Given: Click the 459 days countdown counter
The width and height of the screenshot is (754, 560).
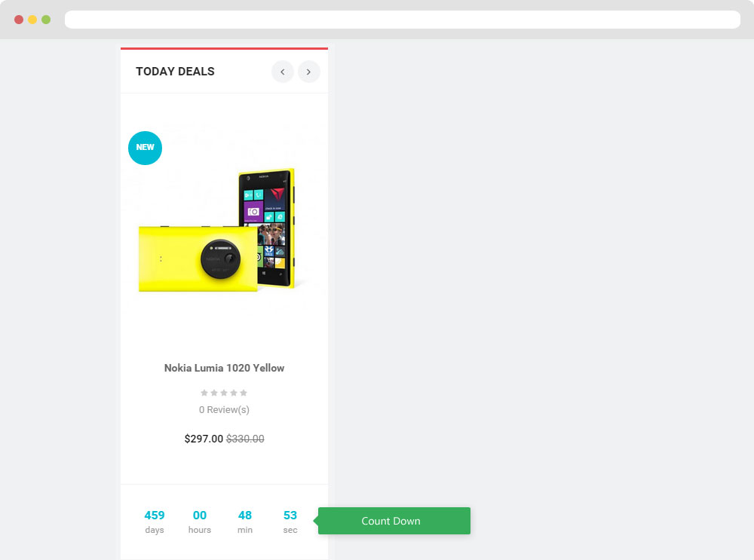Looking at the screenshot, I should coord(155,522).
